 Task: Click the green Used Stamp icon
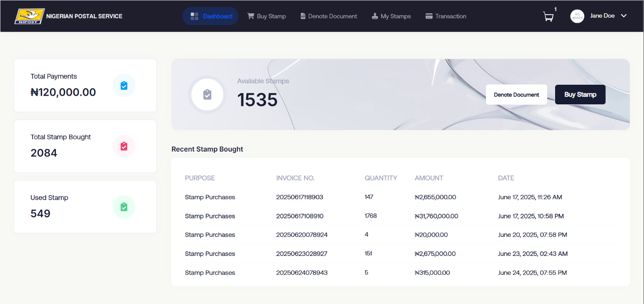[x=124, y=207]
